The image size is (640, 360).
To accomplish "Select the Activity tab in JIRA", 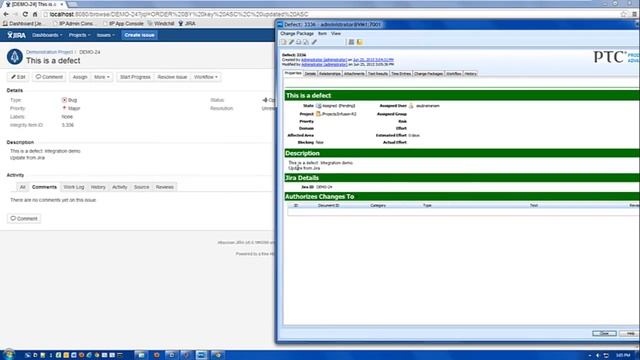I will click(x=120, y=187).
